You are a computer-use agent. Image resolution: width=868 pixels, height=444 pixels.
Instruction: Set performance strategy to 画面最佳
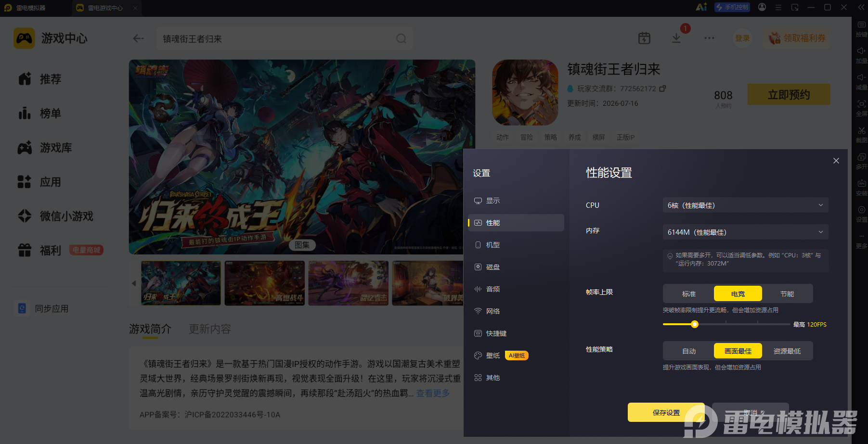click(738, 351)
